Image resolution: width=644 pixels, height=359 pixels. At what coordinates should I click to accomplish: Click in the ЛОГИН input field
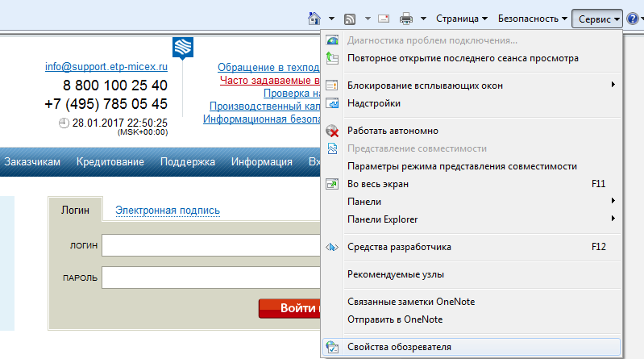pos(211,245)
